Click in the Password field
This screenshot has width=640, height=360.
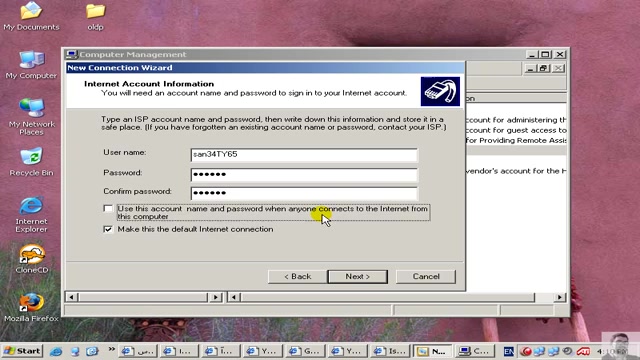304,175
